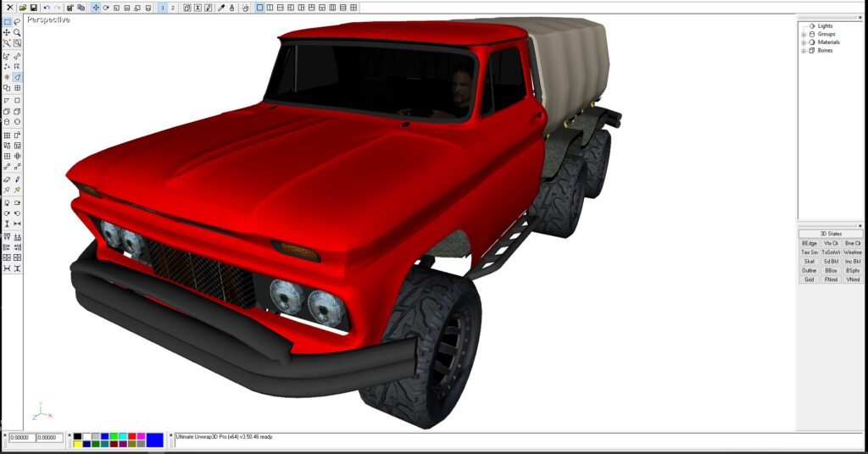Screen dimensions: 868x454
Task: Pick the red color swatch in palette
Action: click(132, 436)
